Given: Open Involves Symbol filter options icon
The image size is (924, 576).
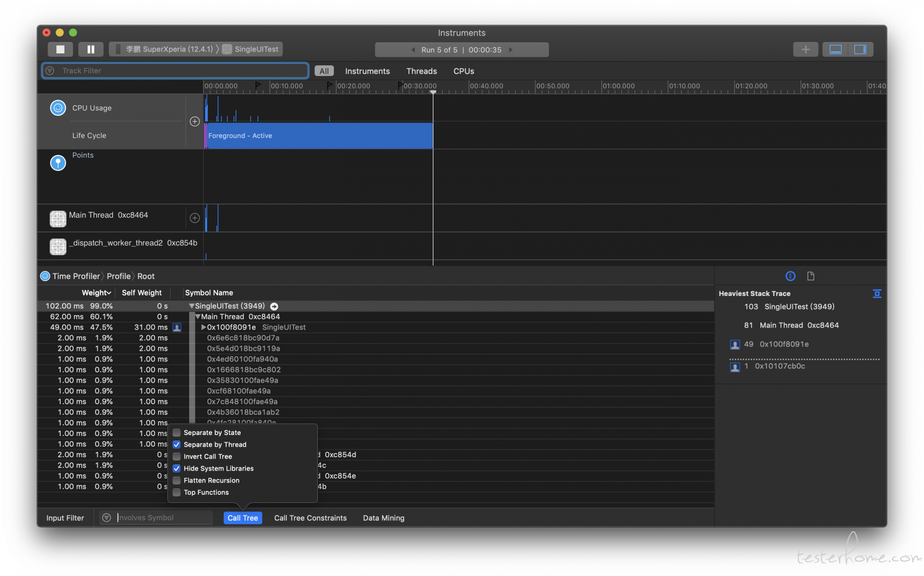Looking at the screenshot, I should point(106,518).
